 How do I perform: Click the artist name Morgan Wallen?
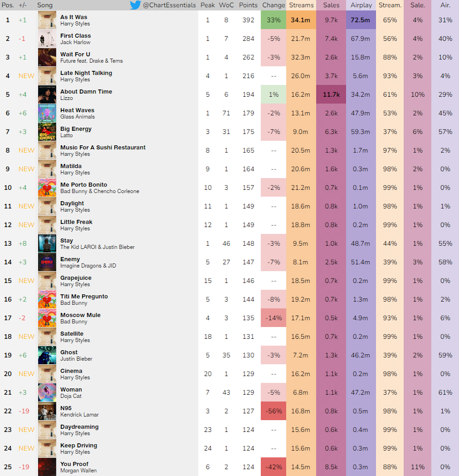point(78,471)
